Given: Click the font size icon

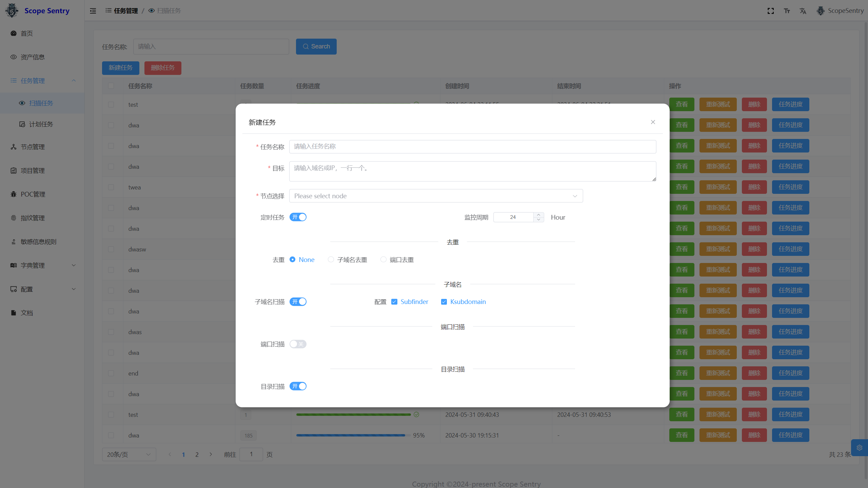Looking at the screenshot, I should click(x=787, y=11).
